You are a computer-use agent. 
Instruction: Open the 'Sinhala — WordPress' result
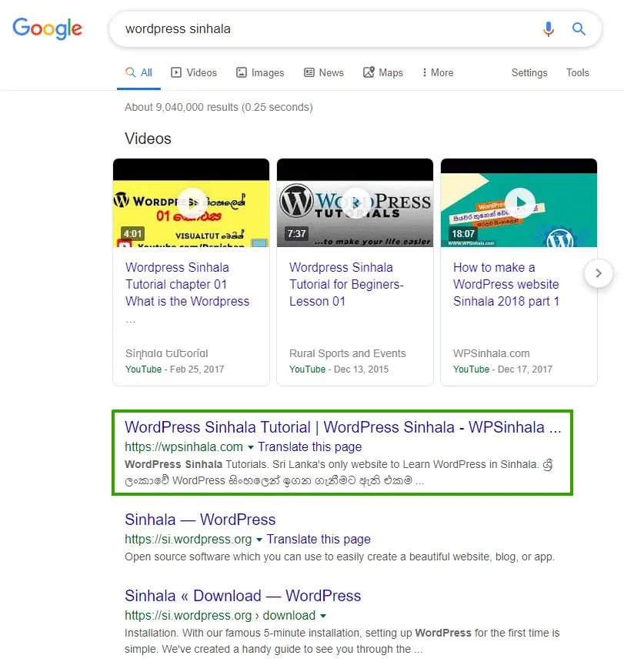pos(200,520)
